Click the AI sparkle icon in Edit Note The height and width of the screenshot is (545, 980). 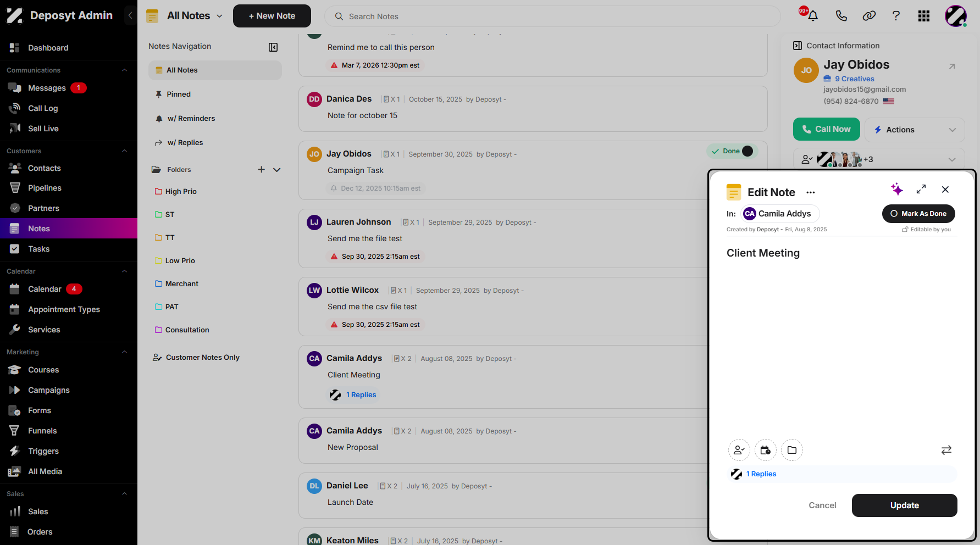[897, 190]
